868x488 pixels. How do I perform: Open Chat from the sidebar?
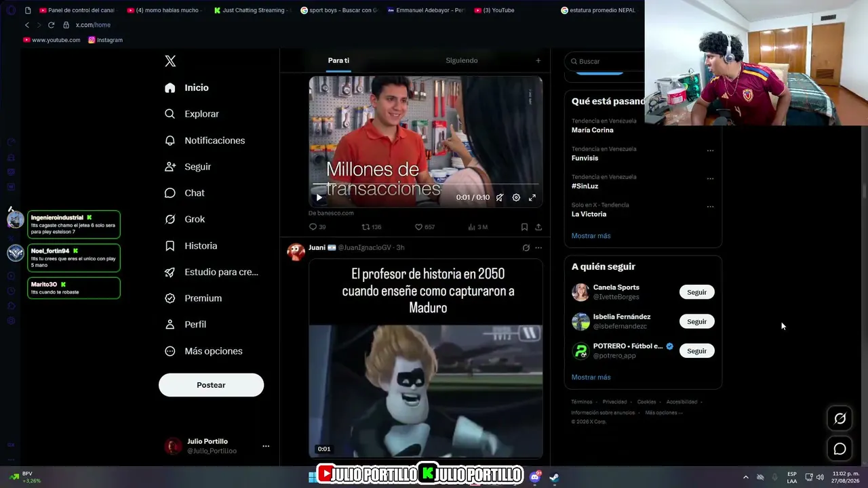coord(184,193)
